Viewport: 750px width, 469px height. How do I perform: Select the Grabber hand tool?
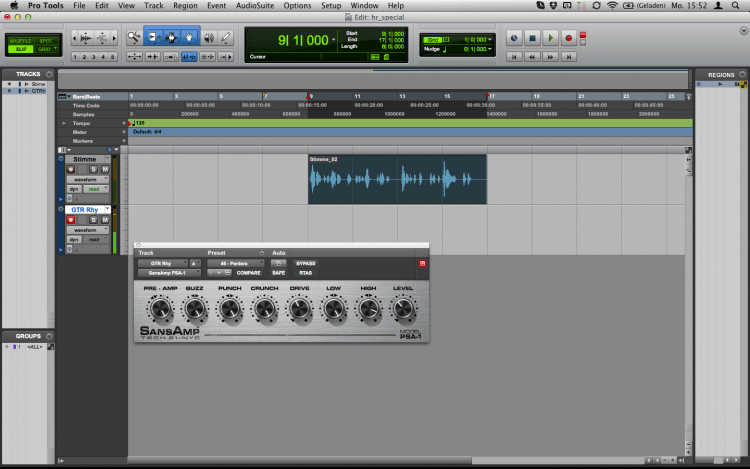click(x=189, y=37)
